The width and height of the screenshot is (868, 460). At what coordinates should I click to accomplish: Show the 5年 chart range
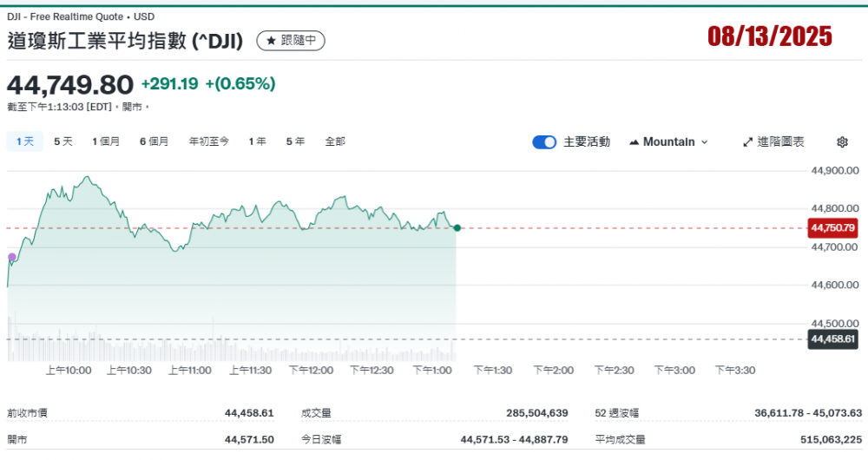coord(295,141)
